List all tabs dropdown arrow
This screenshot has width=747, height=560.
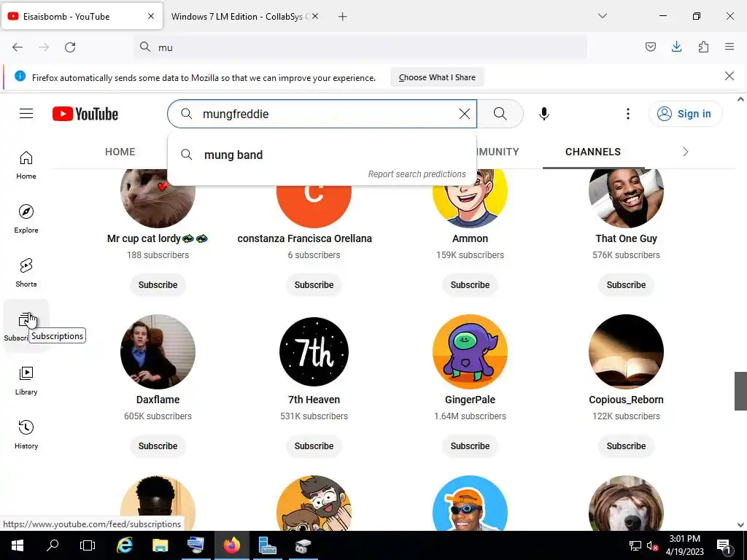click(x=602, y=16)
